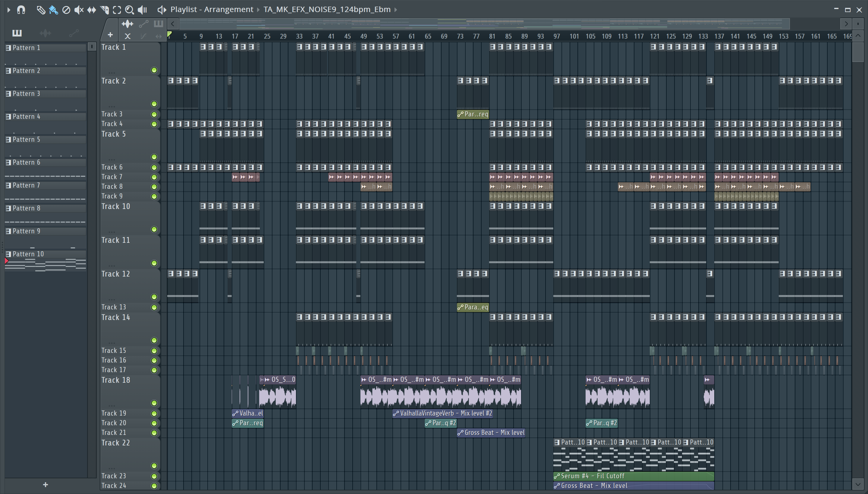Mute Track 2 with its green LED
Screen dimensions: 868x494
click(154, 104)
